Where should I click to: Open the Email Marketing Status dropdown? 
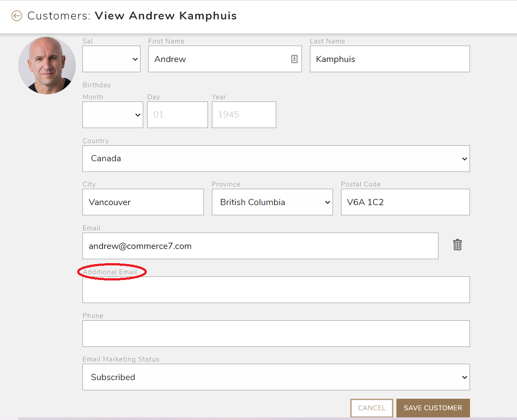coord(276,377)
